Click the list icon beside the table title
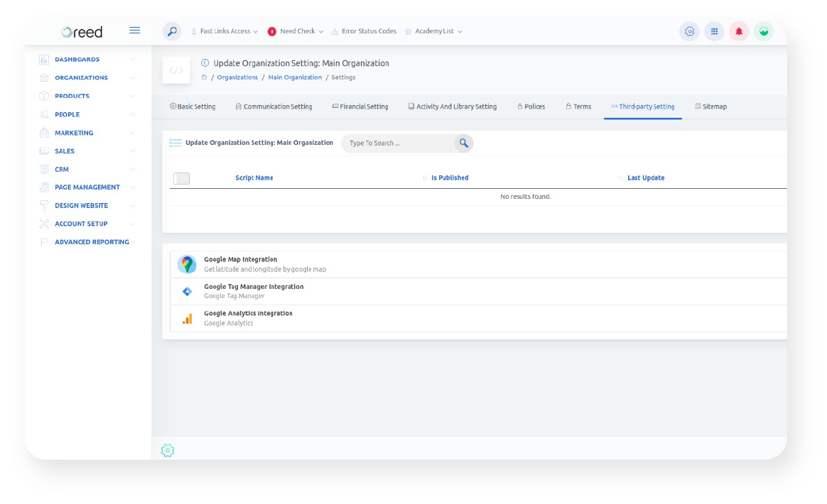Image resolution: width=827 pixels, height=504 pixels. pyautogui.click(x=175, y=143)
